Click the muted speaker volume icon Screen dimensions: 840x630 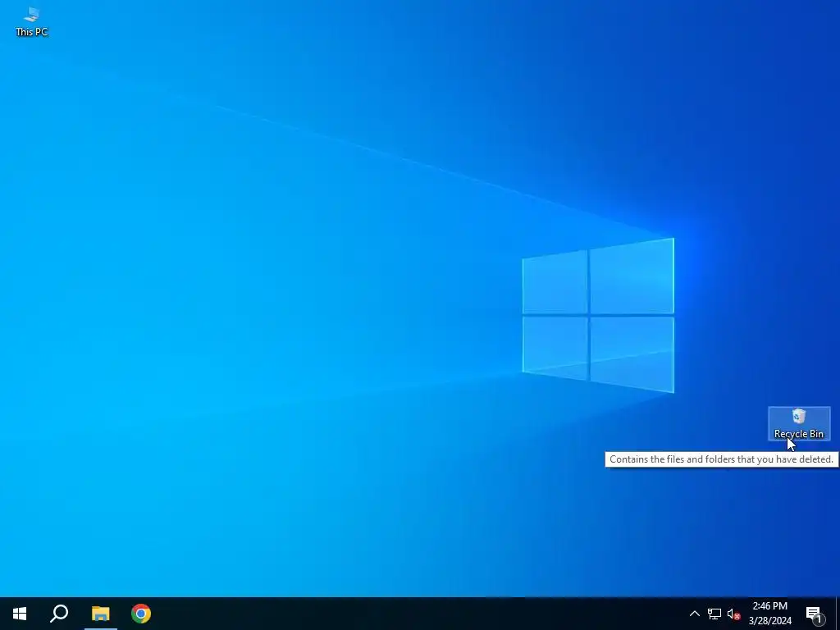coord(733,614)
